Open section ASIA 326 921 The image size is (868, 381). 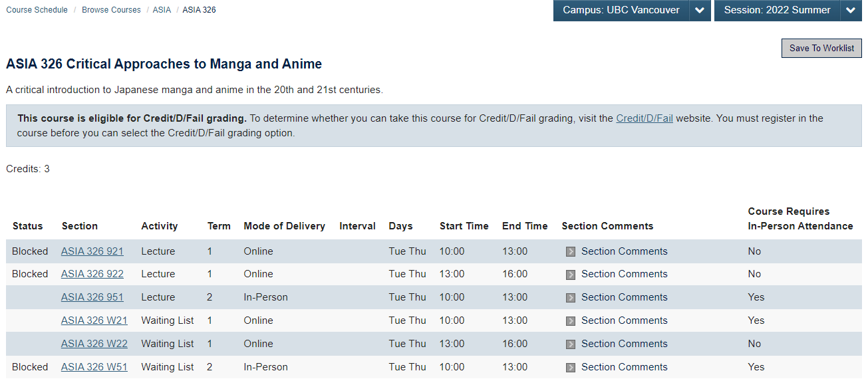pos(92,251)
